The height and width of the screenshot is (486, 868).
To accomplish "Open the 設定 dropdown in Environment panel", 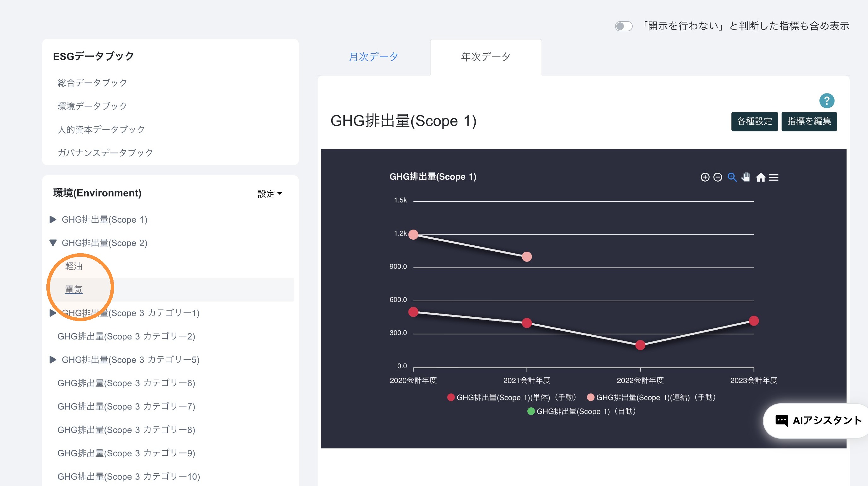I will (x=270, y=194).
